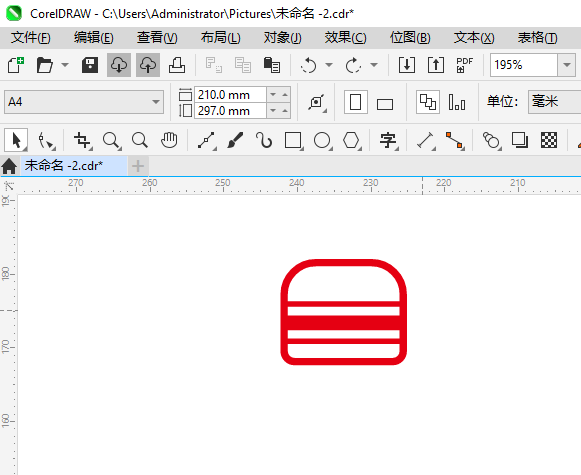Select the Transparency checkerboard tool
Screen dimensions: 581x475
(549, 140)
